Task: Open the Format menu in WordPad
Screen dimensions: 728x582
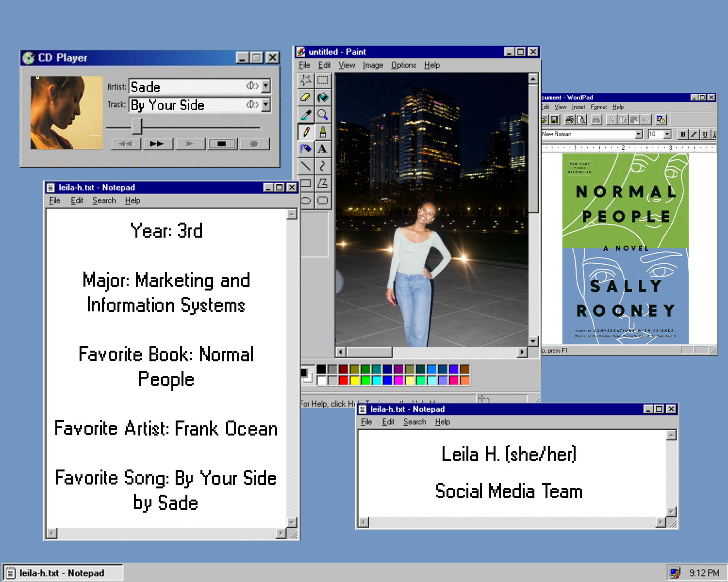Action: tap(599, 107)
